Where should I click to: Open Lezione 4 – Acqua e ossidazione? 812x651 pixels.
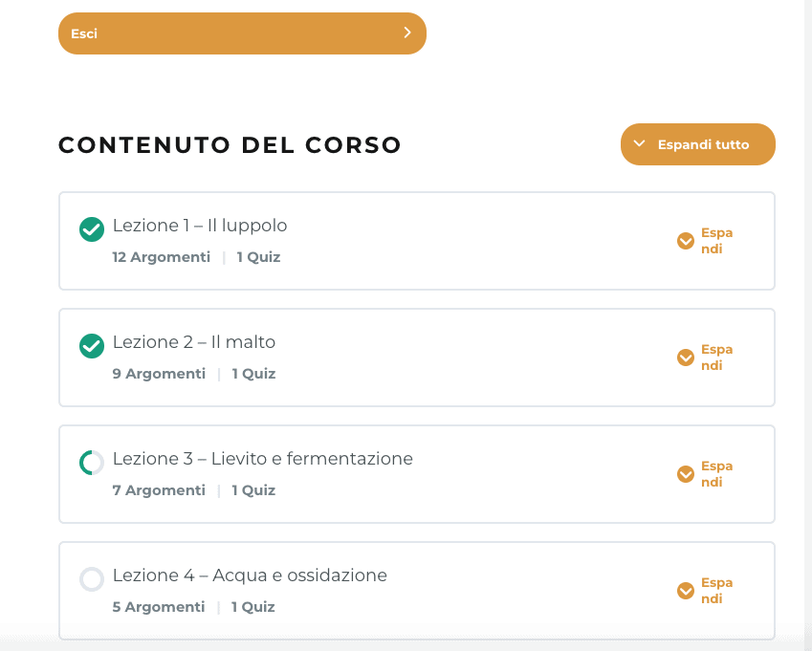point(251,575)
